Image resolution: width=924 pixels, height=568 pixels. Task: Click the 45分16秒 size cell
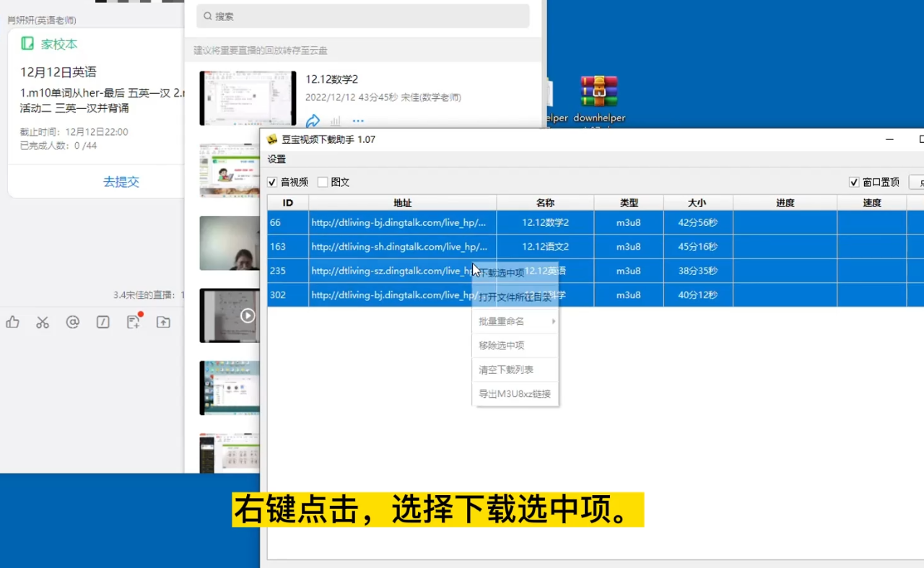(698, 247)
